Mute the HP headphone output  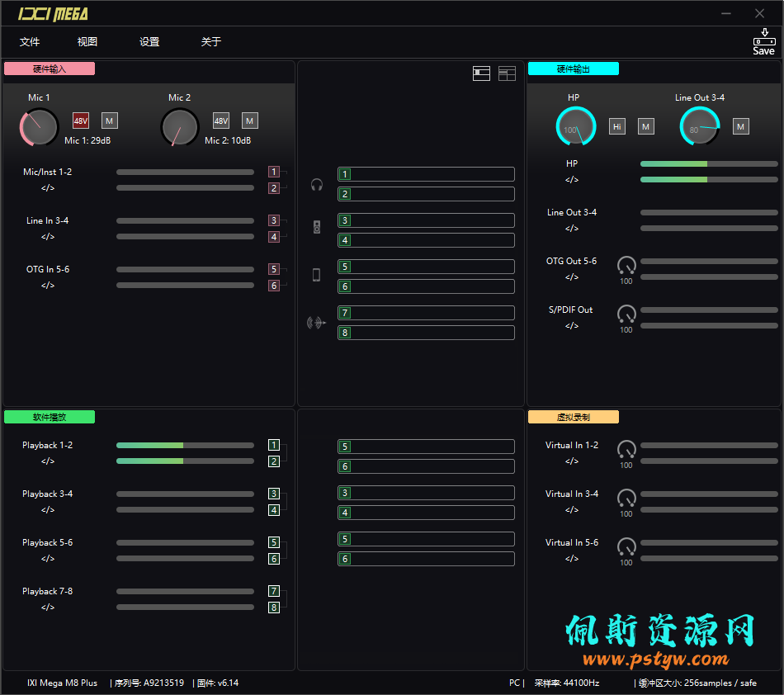coord(646,126)
